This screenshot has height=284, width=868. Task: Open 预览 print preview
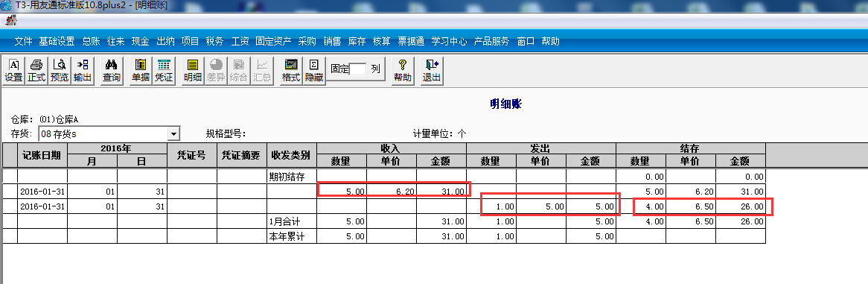pyautogui.click(x=60, y=71)
